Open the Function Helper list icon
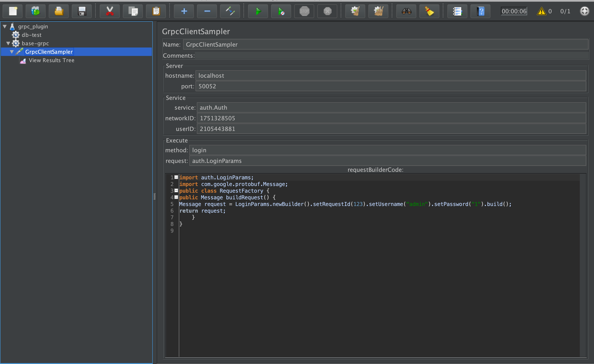Image resolution: width=594 pixels, height=364 pixels. (457, 11)
